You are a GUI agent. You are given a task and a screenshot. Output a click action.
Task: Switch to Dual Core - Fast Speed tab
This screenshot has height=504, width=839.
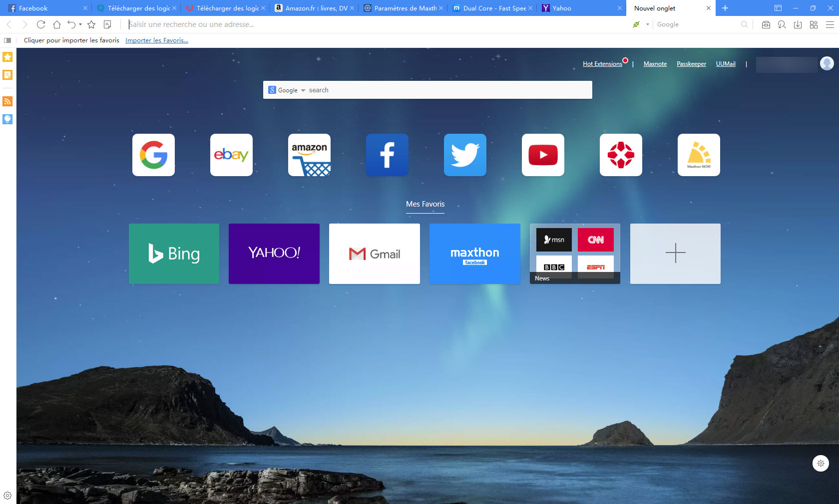coord(492,8)
